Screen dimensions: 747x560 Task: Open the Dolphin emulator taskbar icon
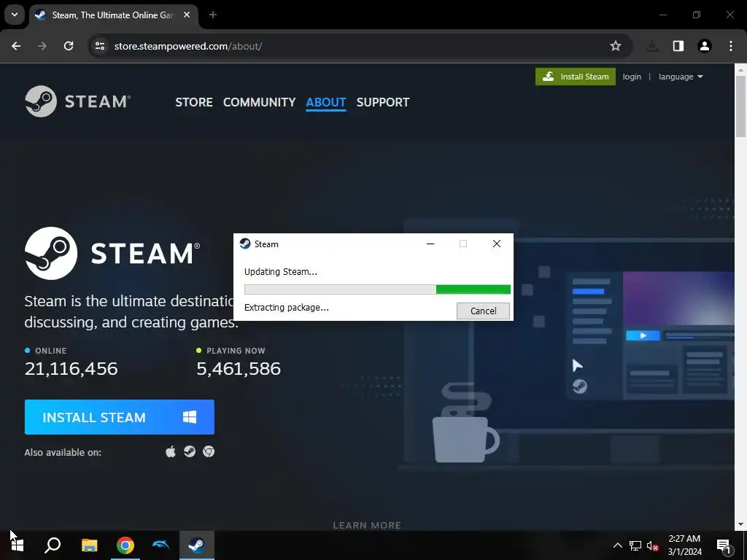coord(161,545)
